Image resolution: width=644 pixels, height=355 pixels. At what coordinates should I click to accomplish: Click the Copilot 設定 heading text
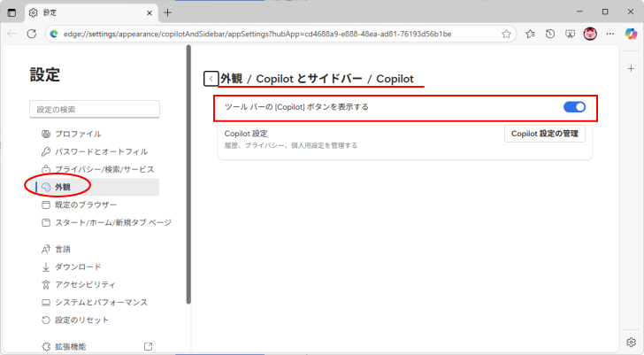click(246, 134)
